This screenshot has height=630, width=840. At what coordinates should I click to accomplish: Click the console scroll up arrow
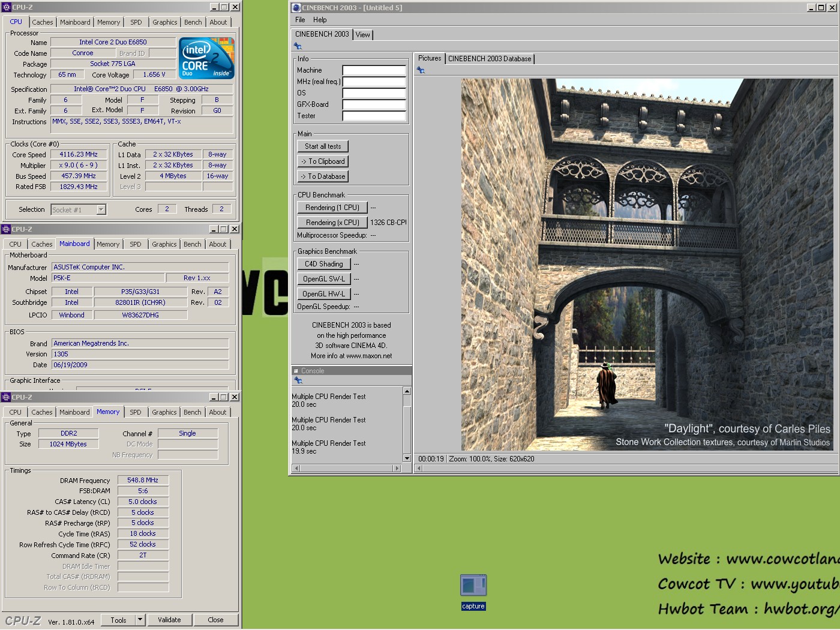coord(407,391)
